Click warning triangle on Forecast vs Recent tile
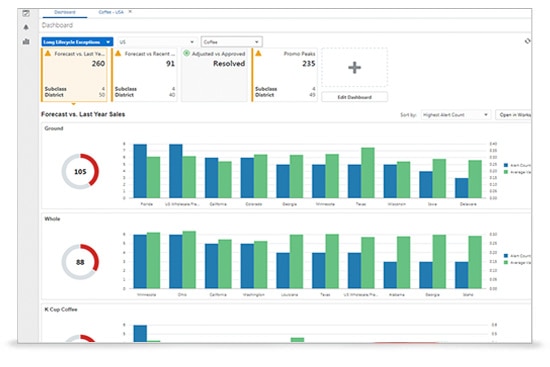Viewport: 550px width, 367px height. click(118, 53)
